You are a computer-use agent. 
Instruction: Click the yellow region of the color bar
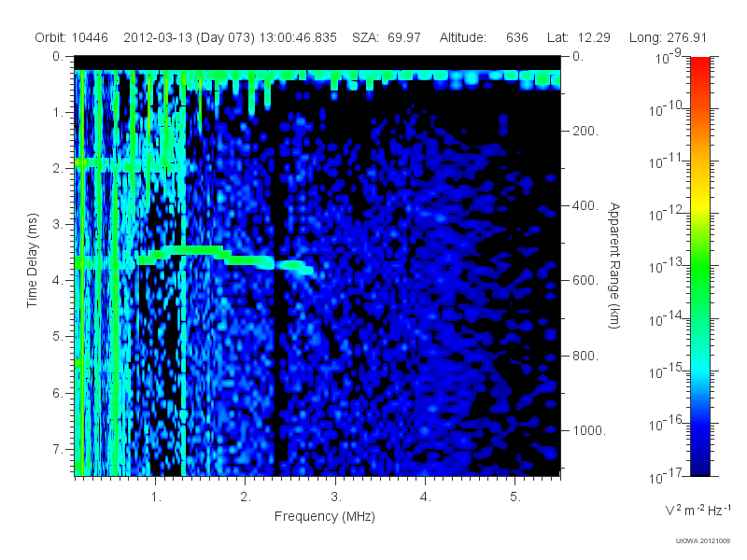pyautogui.click(x=699, y=203)
